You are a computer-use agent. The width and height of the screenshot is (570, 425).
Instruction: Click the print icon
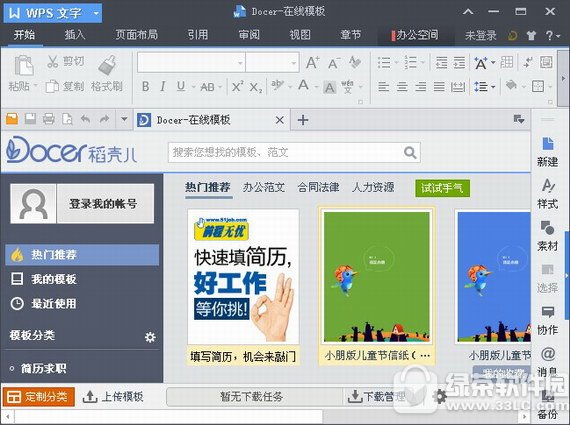pos(49,119)
